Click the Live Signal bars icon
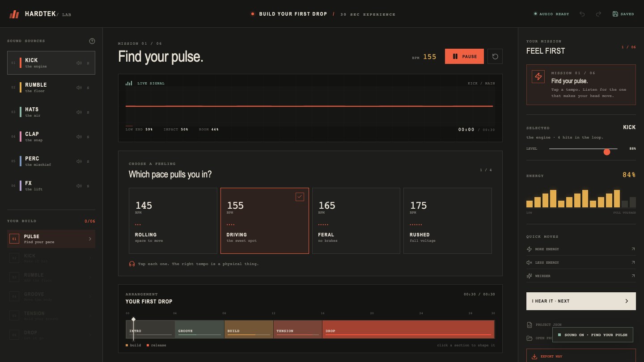 [x=129, y=83]
